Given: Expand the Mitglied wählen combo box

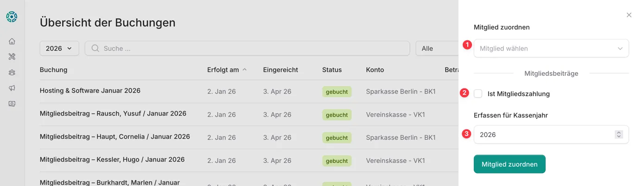Looking at the screenshot, I should tap(551, 48).
